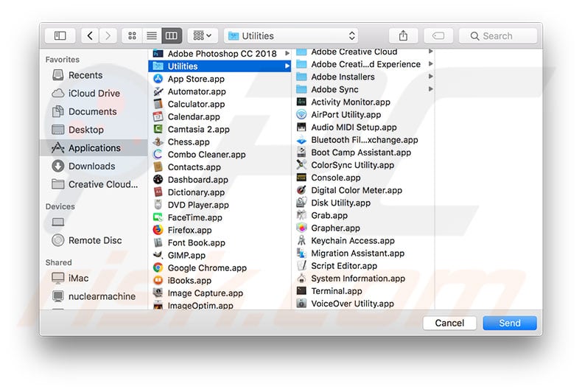Select Combo Cleaner.app icon
Image resolution: width=582 pixels, height=392 pixels.
(x=158, y=155)
